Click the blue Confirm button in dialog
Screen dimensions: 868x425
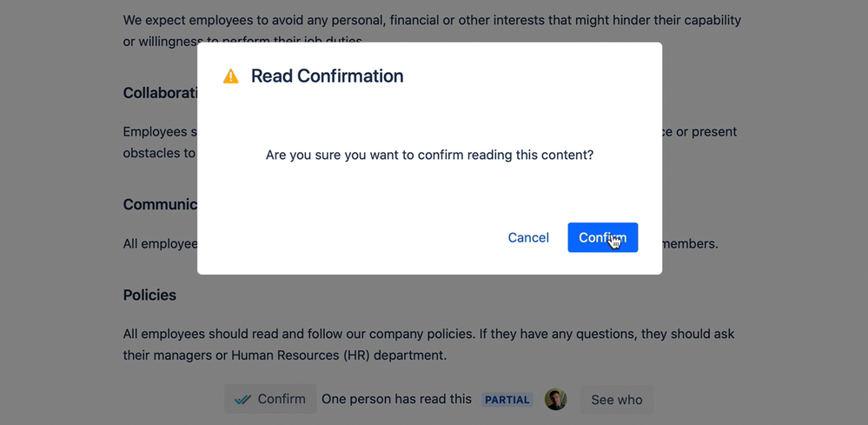(602, 237)
